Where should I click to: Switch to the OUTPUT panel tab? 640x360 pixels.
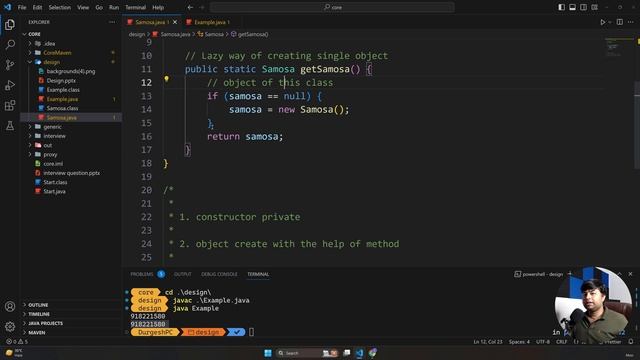(183, 274)
